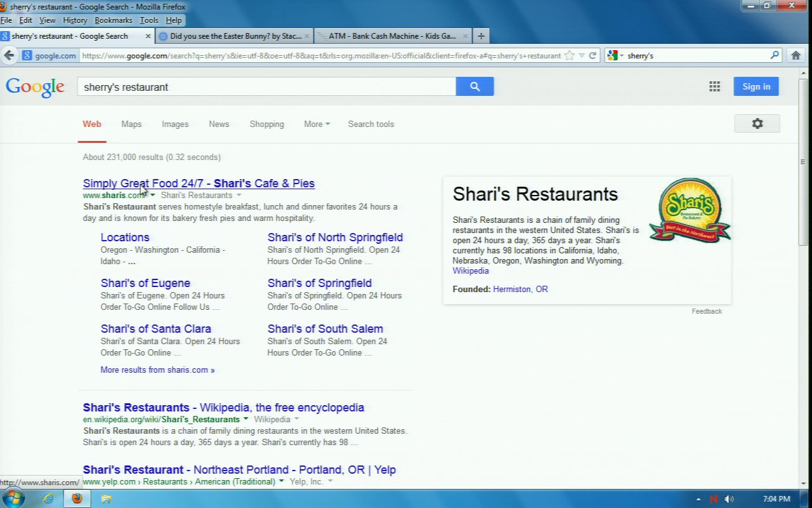Open a new tab with plus icon
Image resolution: width=812 pixels, height=508 pixels.
pyautogui.click(x=481, y=36)
